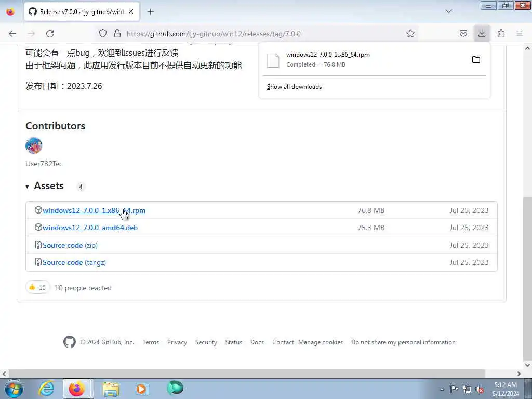Open Windows Explorer from the taskbar
Image resolution: width=532 pixels, height=399 pixels.
click(111, 389)
